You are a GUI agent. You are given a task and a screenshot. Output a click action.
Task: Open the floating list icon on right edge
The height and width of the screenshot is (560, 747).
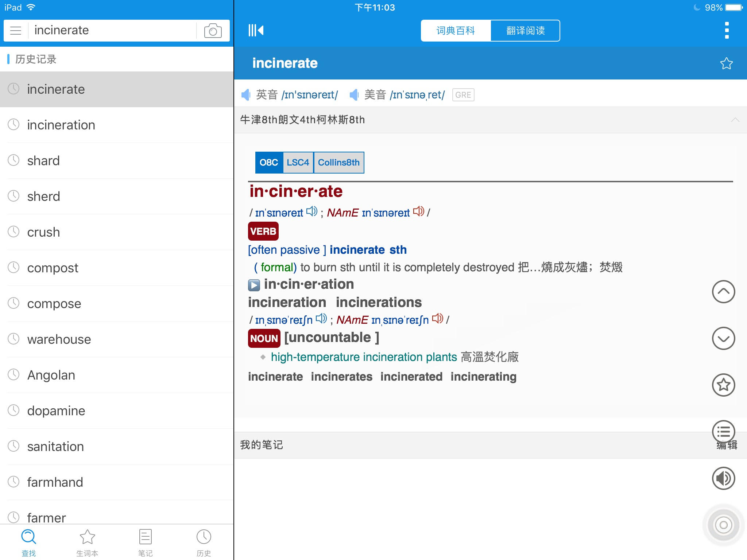pos(723,432)
